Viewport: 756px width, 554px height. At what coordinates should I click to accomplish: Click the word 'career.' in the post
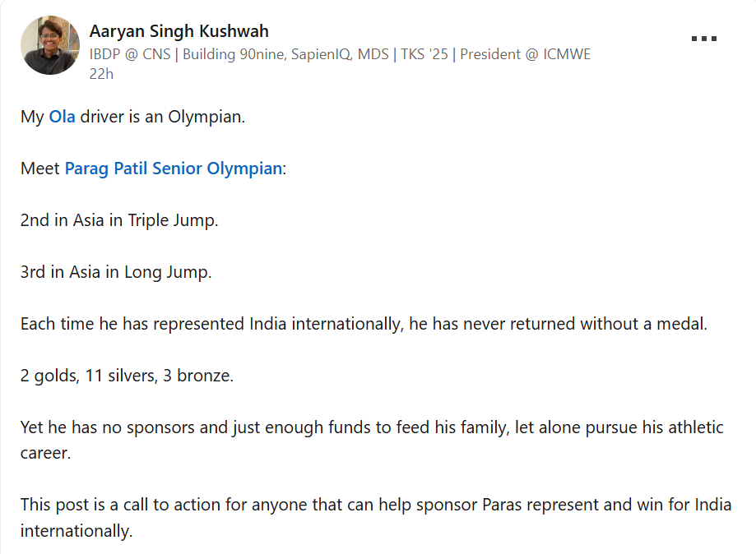pyautogui.click(x=45, y=453)
